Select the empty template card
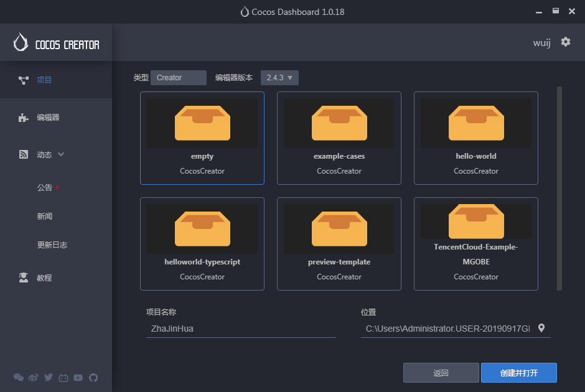This screenshot has height=392, width=585. point(202,138)
